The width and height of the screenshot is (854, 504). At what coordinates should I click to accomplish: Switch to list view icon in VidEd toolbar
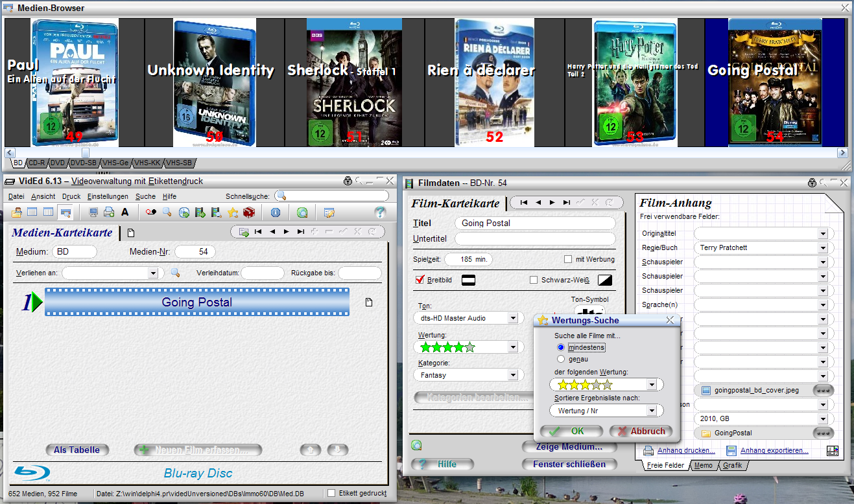33,212
